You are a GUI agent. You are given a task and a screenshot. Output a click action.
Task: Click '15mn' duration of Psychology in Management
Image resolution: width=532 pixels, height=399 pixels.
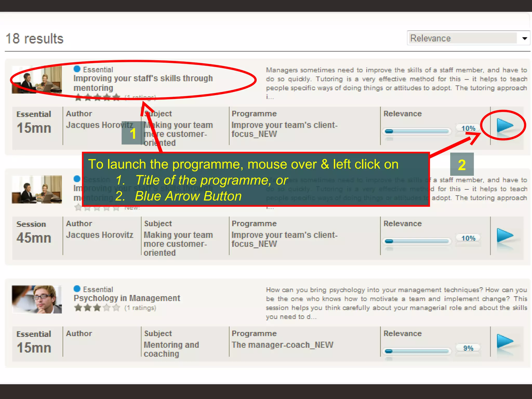(34, 348)
